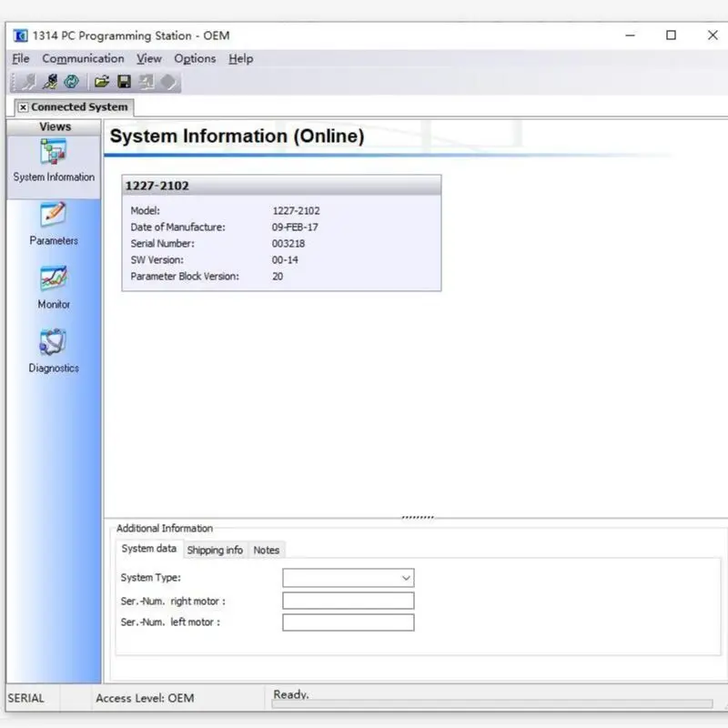Click the status bar progress bar
The height and width of the screenshot is (728, 728).
pyautogui.click(x=492, y=704)
